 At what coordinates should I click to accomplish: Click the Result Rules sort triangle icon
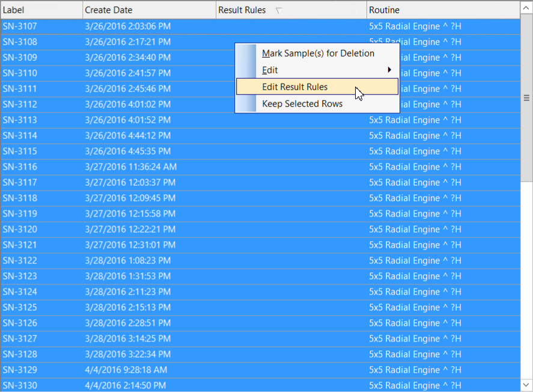point(278,10)
